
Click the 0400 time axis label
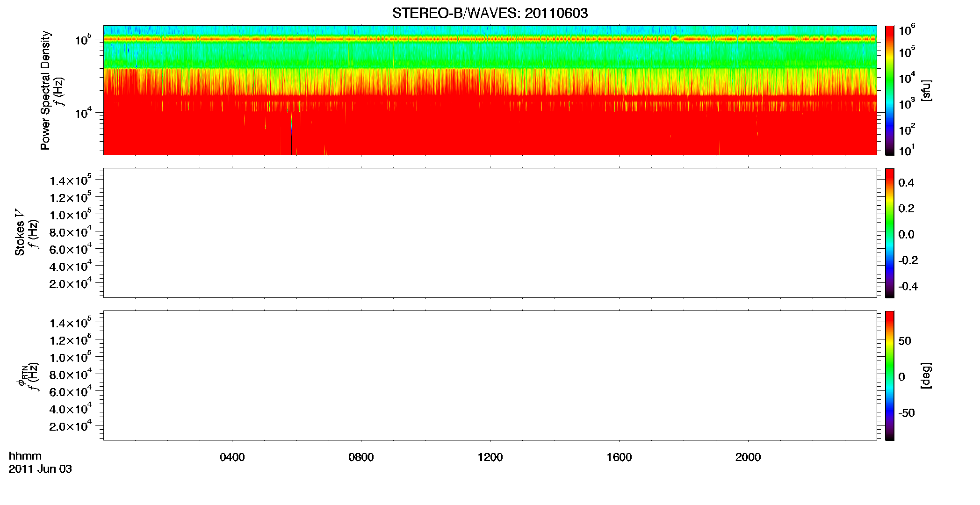232,457
